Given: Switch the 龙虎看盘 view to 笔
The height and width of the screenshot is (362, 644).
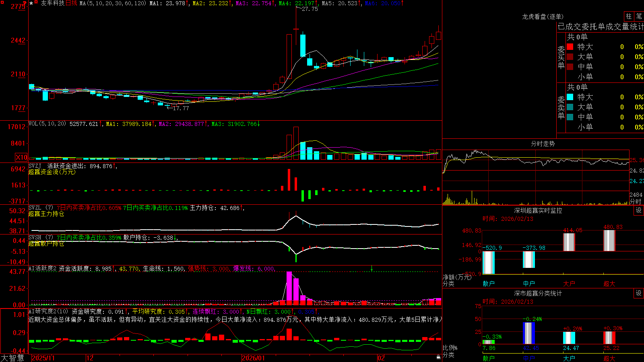Looking at the screenshot, I should pyautogui.click(x=639, y=16).
